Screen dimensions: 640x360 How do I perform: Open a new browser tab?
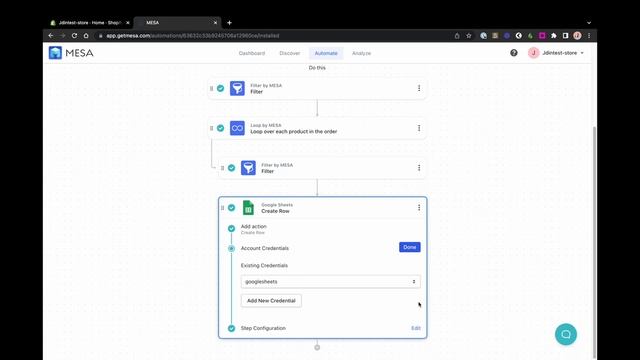[229, 23]
